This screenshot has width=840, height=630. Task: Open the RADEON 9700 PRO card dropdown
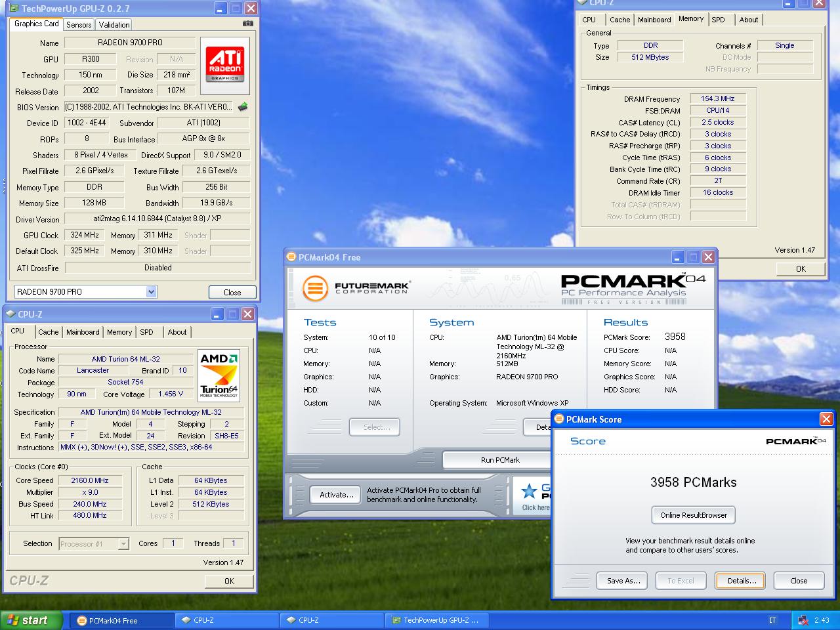pos(151,292)
